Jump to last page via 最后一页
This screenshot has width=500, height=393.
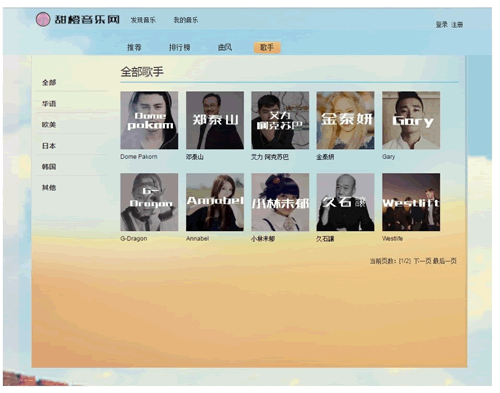coord(445,261)
